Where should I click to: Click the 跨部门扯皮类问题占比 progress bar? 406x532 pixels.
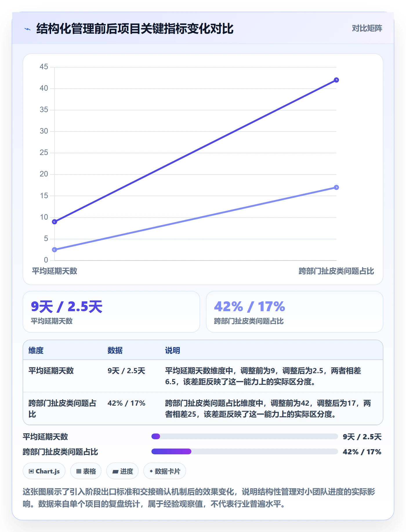[244, 451]
